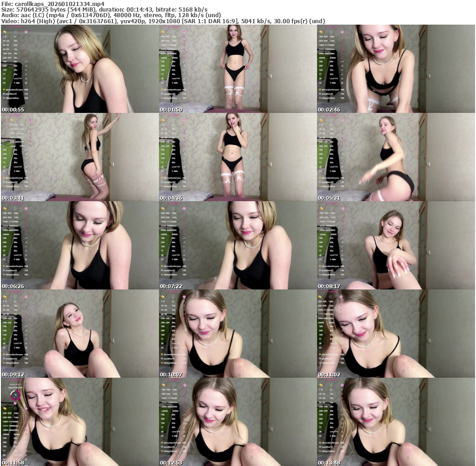Viewport: 476px width, 466px height.
Task: Select the thumbnail frame at 00:01:50
Action: 238,69
